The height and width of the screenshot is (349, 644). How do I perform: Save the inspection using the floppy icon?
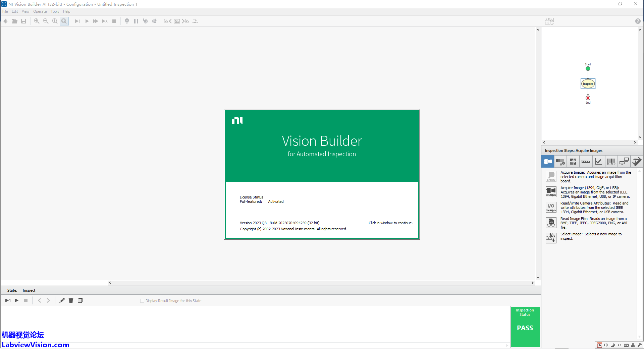pos(23,21)
